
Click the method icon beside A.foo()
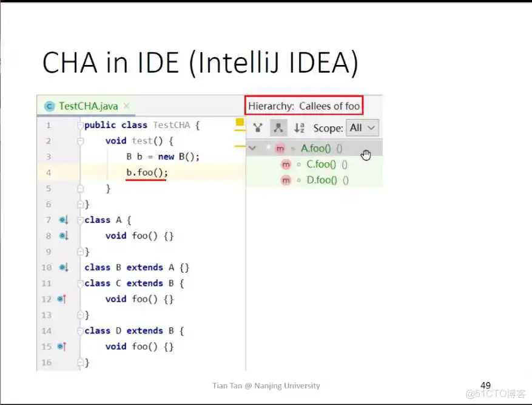(x=280, y=148)
